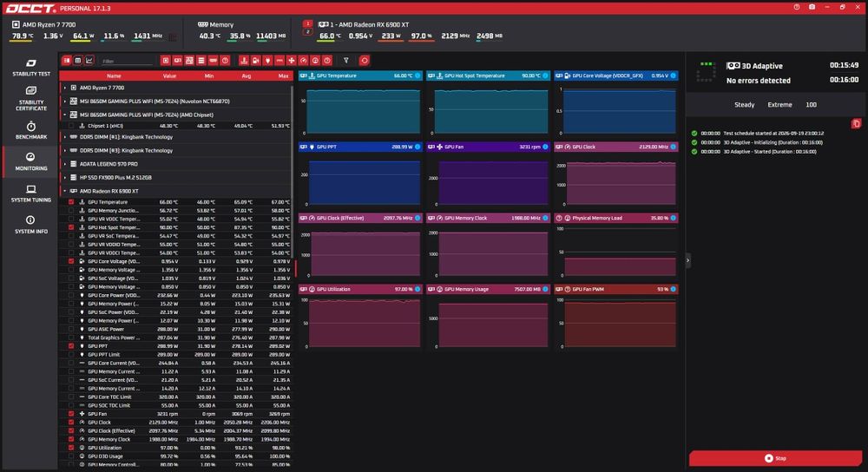Click the GPU PPT graph

point(360,175)
